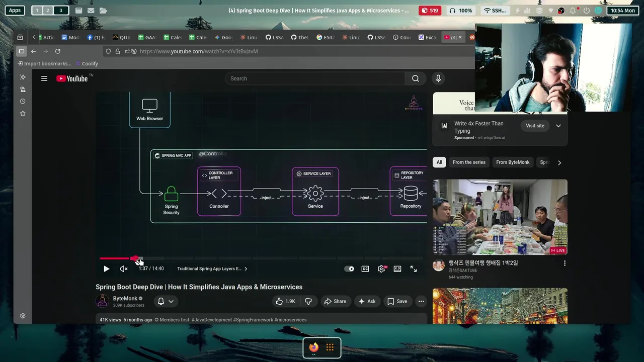Open the ByteMonk channel avatar
This screenshot has height=362, width=644.
click(102, 301)
